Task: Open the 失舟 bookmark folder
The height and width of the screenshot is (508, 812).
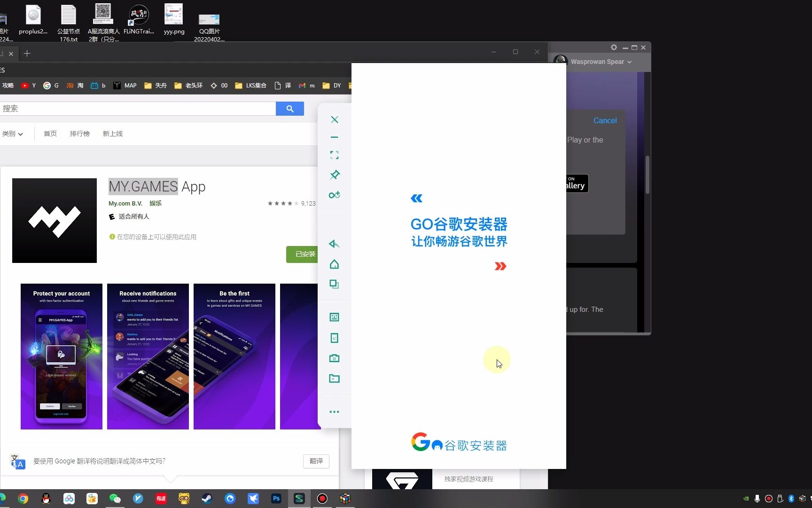Action: tap(156, 86)
